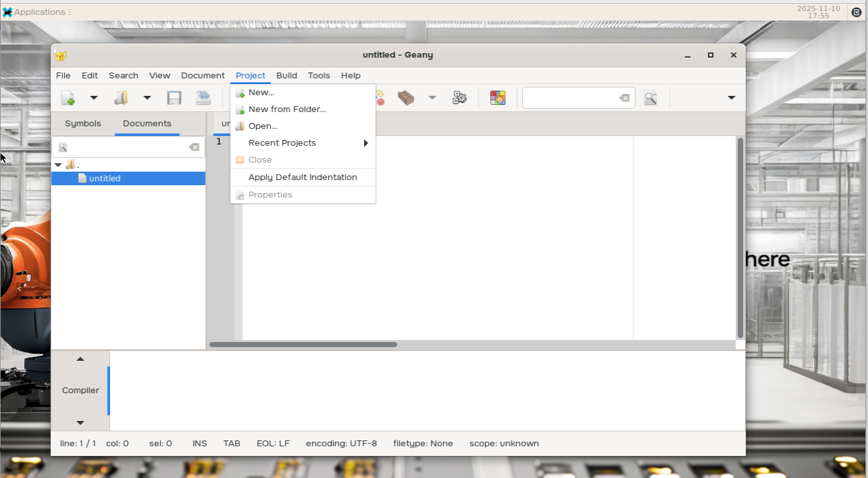This screenshot has width=868, height=478.
Task: Click the Build (brick) toolbar icon
Action: pos(406,98)
